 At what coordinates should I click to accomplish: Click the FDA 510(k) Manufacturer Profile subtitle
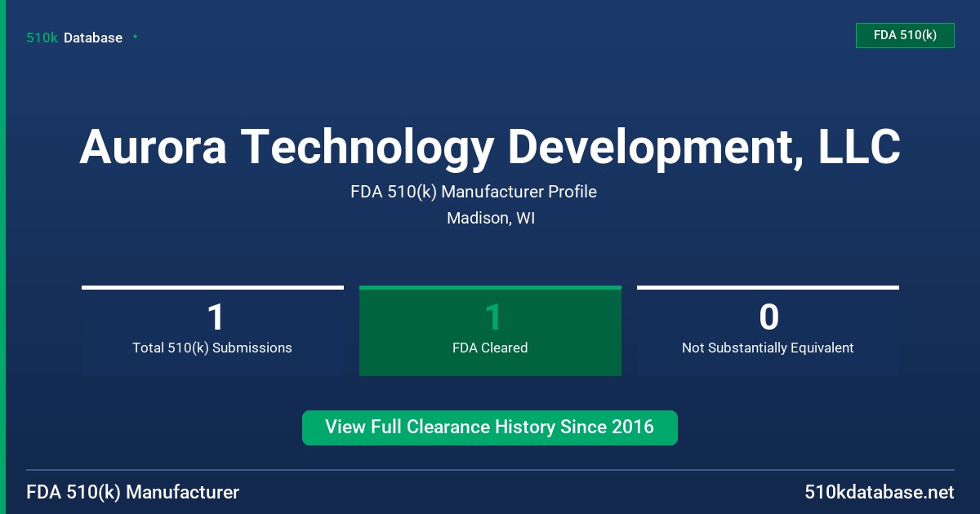[474, 193]
